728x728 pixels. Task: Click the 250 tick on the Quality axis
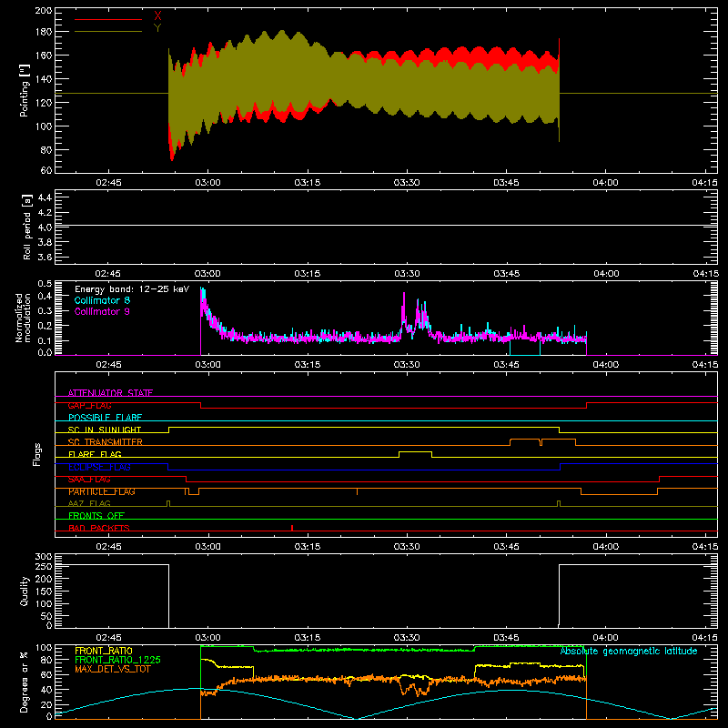tap(44, 566)
